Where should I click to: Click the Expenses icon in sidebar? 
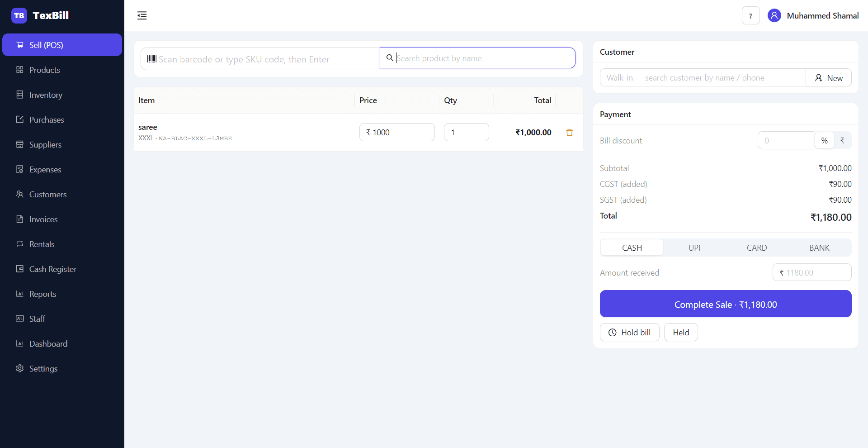(20, 169)
